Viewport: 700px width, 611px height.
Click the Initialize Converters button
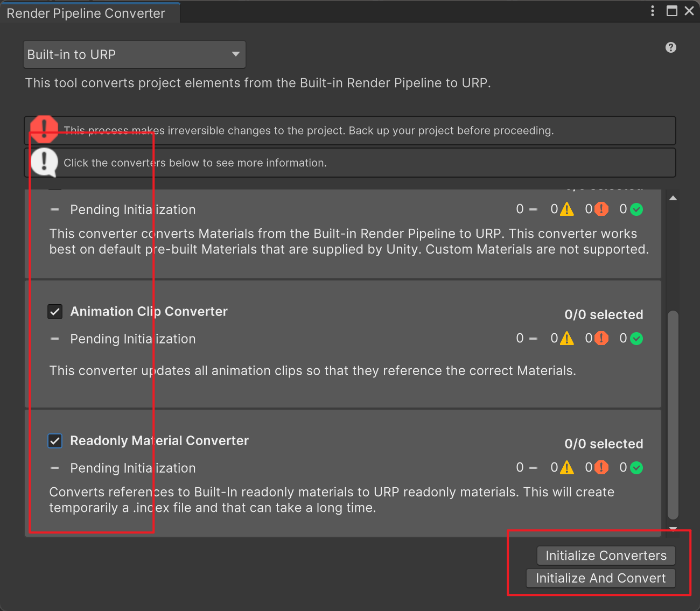tap(606, 556)
